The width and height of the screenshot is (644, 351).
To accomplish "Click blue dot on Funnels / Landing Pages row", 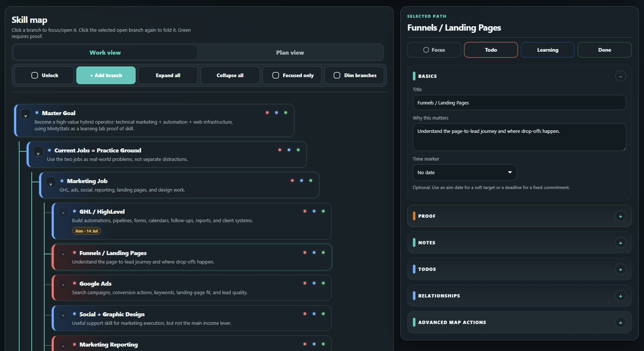I will 314,252.
